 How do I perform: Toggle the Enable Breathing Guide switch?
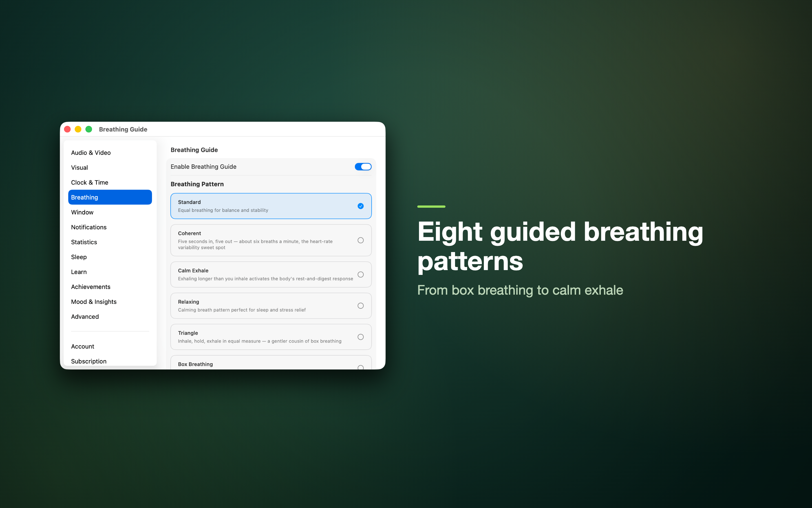363,167
